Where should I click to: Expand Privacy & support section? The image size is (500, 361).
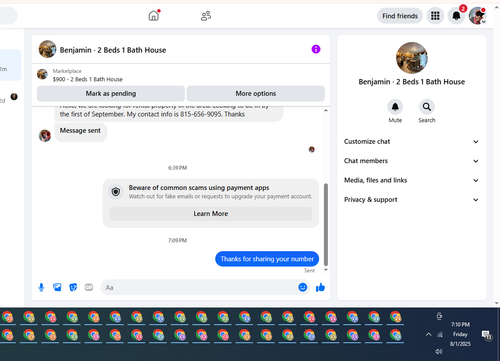coord(411,200)
